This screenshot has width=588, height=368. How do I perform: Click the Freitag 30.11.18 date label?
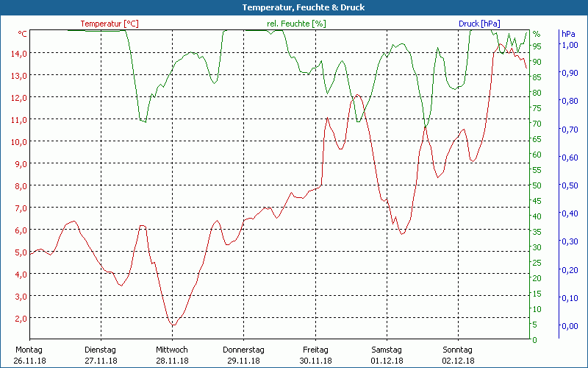315,355
